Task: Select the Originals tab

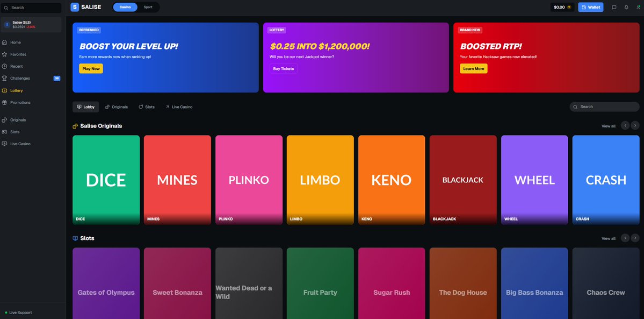Action: pos(117,107)
